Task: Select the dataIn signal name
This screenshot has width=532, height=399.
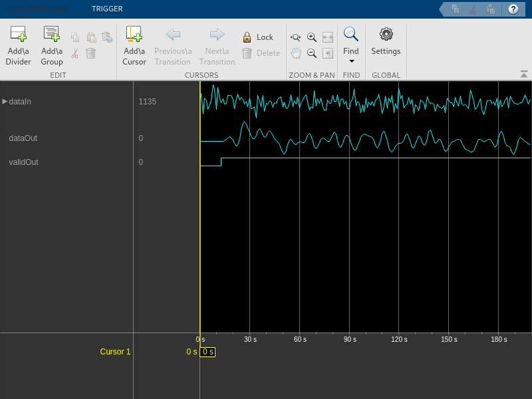Action: tap(20, 102)
